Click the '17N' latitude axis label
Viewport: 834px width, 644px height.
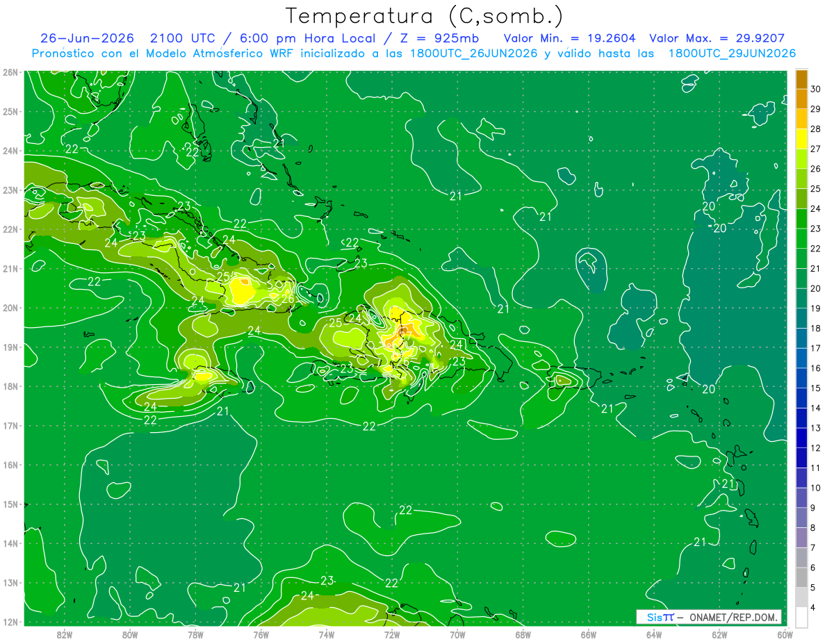pos(10,426)
